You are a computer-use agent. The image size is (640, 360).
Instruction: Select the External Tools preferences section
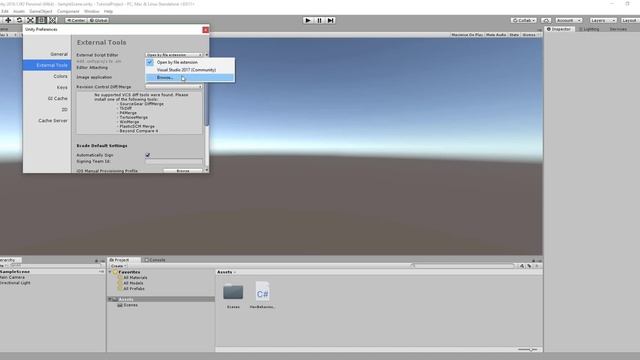click(x=47, y=65)
